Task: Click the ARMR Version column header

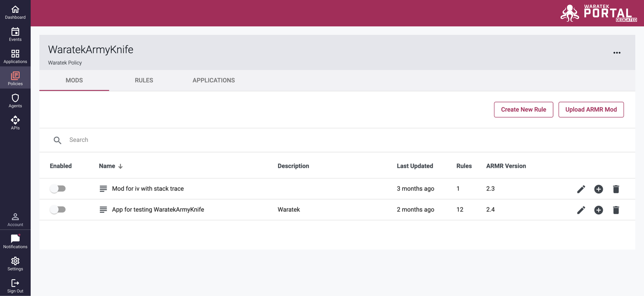Action: [506, 166]
